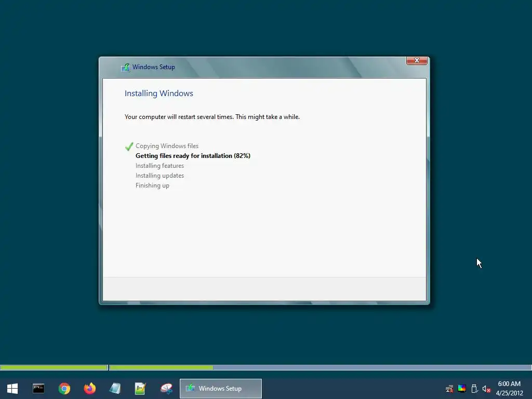Launch the Command Prompt from the taskbar
The height and width of the screenshot is (399, 532).
(38, 389)
